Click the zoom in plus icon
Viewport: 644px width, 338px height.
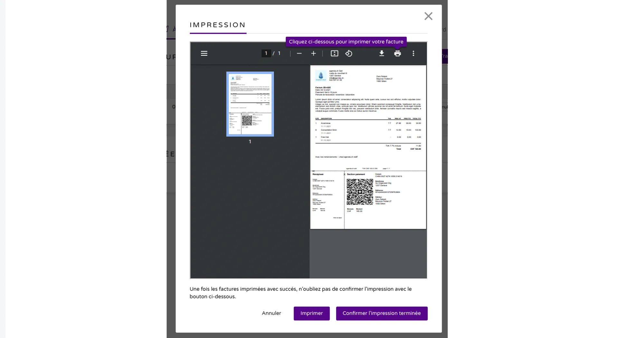(313, 53)
